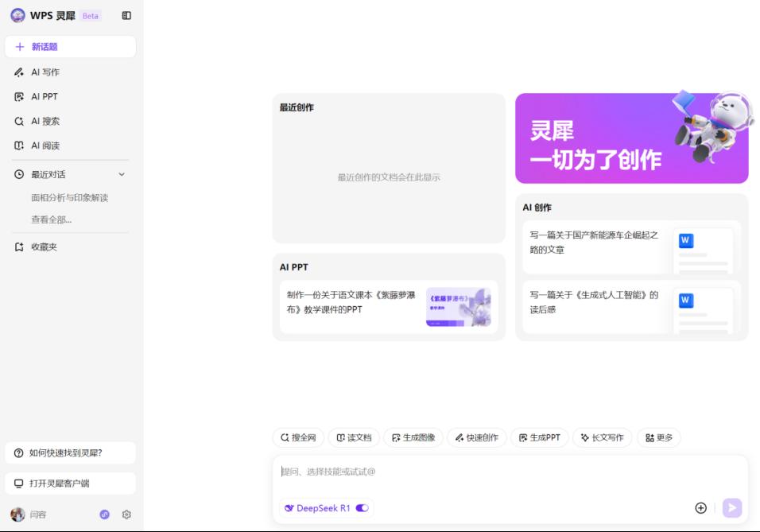Collapse the 最近对话 section chevron
This screenshot has width=760, height=532.
[122, 174]
